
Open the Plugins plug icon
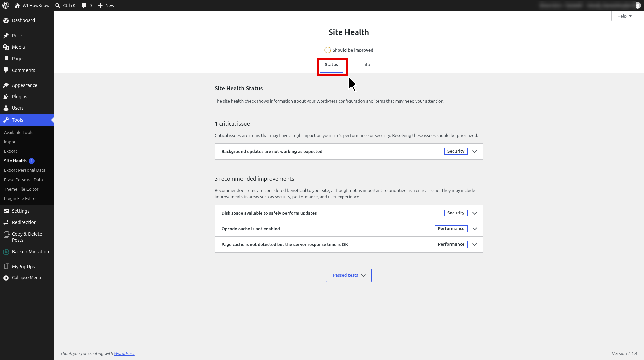[x=6, y=97]
